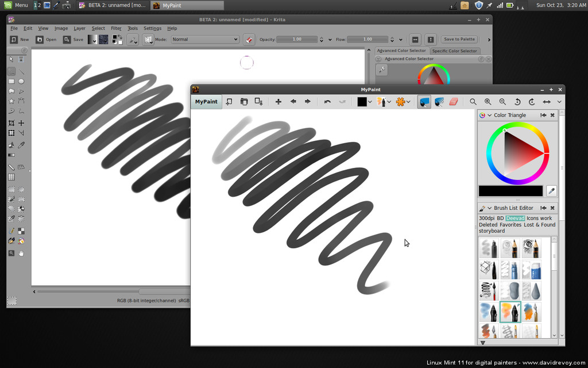Click the MyPaint main menu button
Image resolution: width=588 pixels, height=368 pixels.
pos(206,102)
